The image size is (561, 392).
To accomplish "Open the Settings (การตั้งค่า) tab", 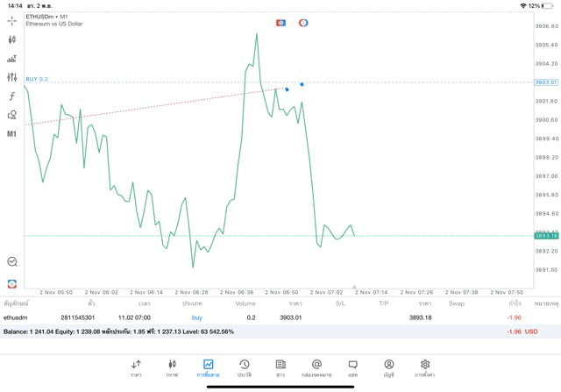I will point(425,367).
